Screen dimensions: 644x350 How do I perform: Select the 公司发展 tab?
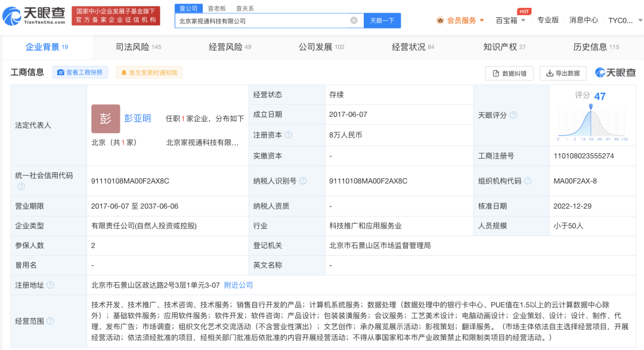point(321,47)
